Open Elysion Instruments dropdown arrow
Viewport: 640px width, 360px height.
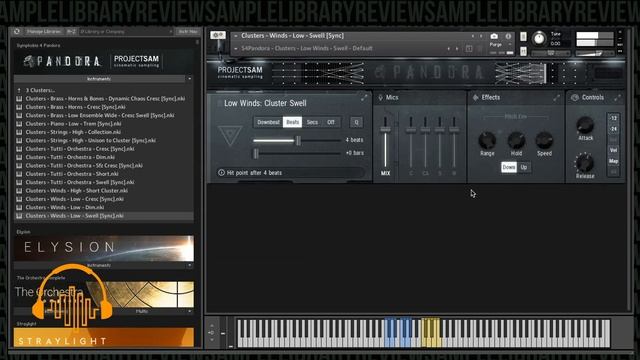coord(189,265)
